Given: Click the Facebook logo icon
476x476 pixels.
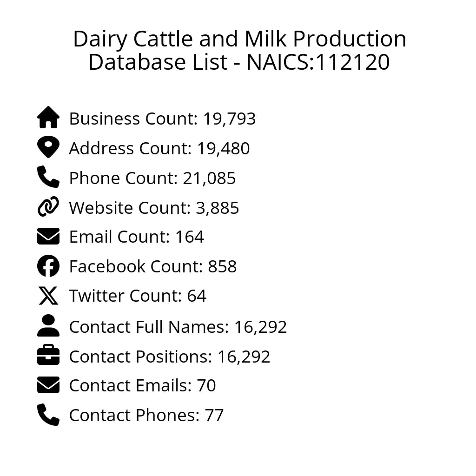Looking at the screenshot, I should click(x=48, y=266).
